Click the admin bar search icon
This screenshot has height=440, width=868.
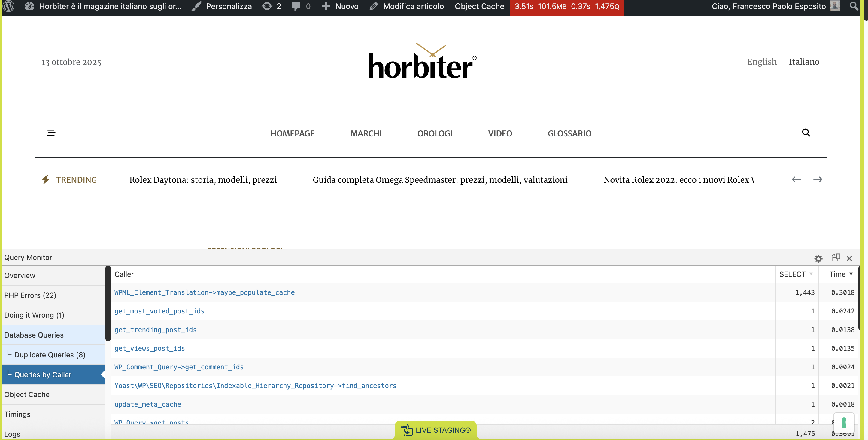pyautogui.click(x=854, y=6)
